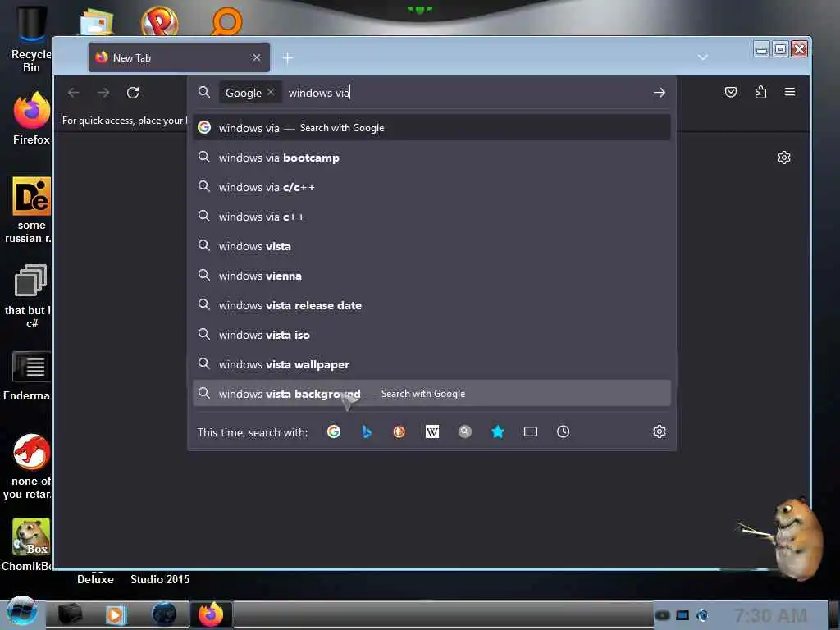Search this time with Google icon
This screenshot has width=840, height=630.
tap(334, 431)
